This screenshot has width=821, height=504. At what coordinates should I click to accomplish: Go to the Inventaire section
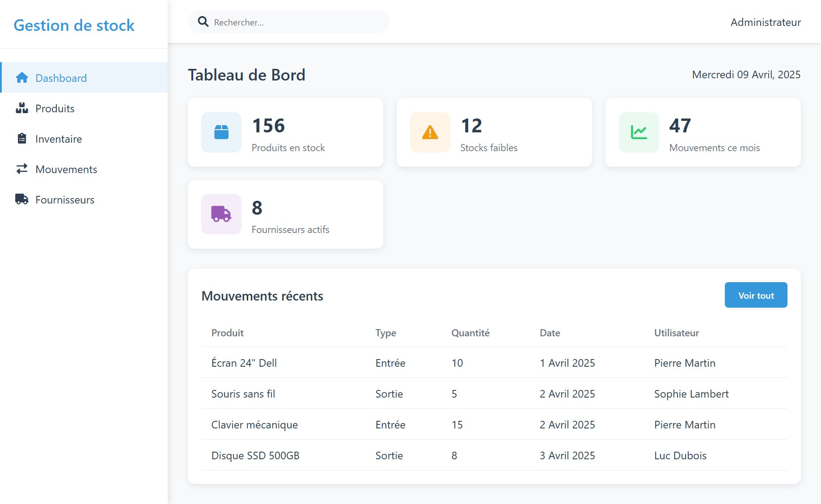[x=59, y=139]
